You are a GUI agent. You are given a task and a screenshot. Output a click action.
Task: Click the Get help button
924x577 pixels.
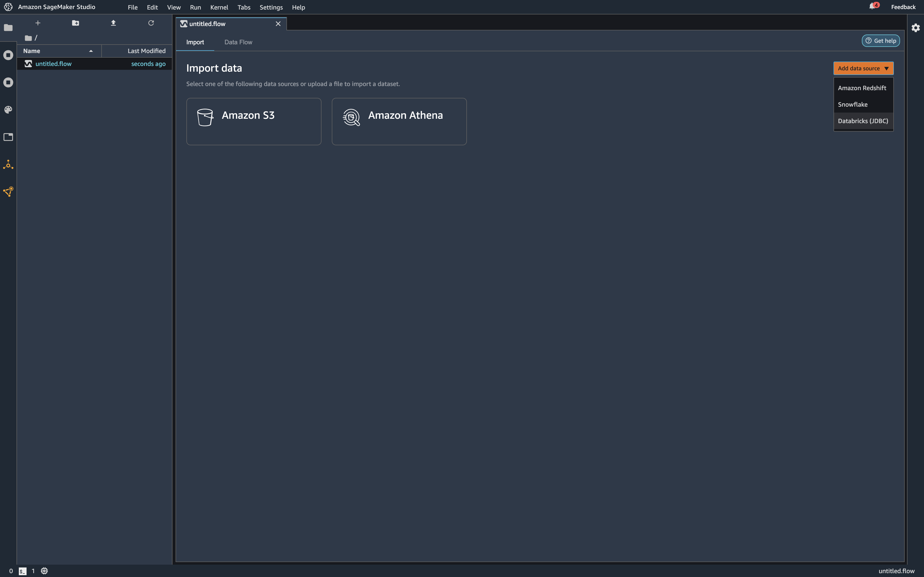[880, 41]
